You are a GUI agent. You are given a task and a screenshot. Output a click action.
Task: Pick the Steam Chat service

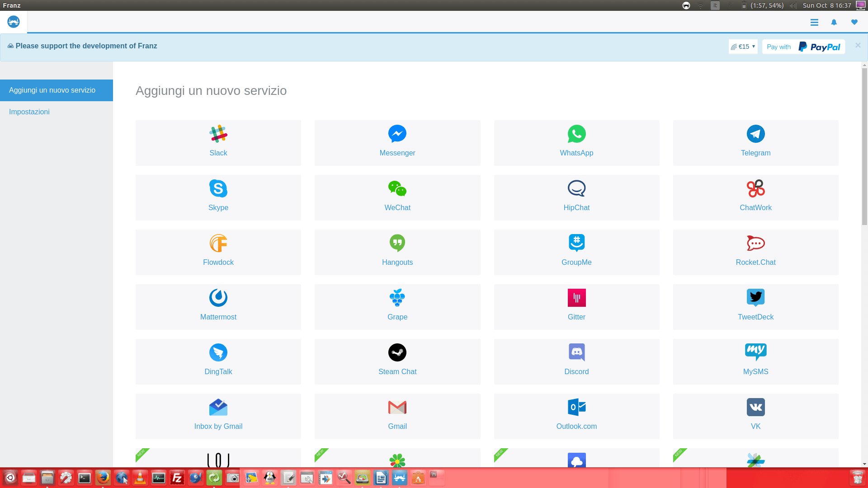(x=397, y=361)
